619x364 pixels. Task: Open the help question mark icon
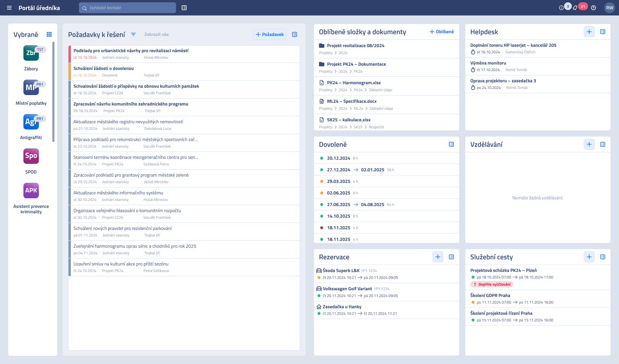tap(593, 8)
